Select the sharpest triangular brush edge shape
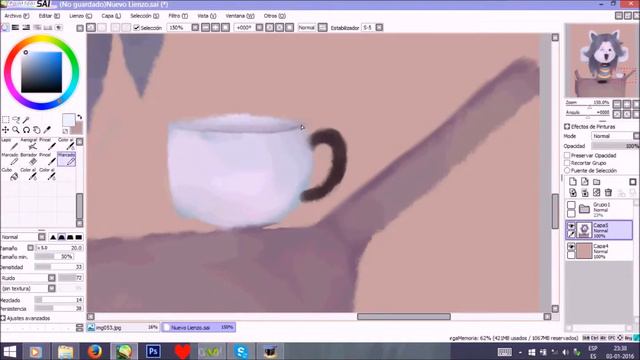Viewport: 640px width, 360px height. [53, 237]
